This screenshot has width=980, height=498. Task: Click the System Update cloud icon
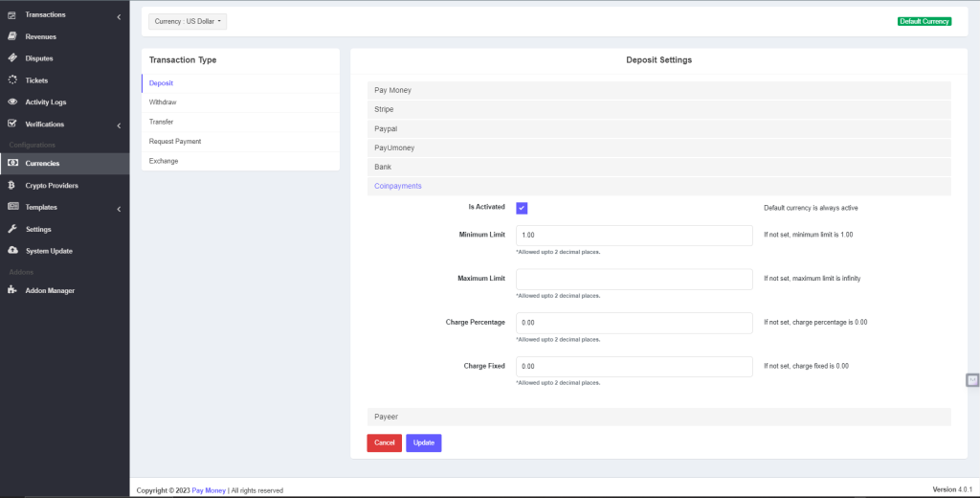(x=12, y=251)
